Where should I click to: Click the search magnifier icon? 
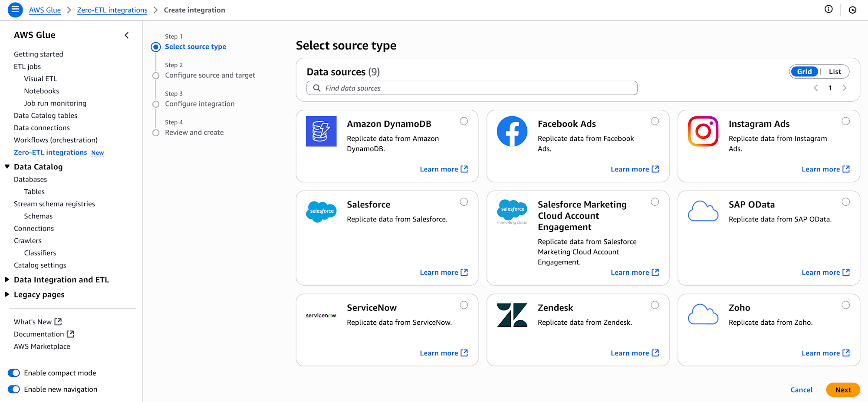click(x=317, y=88)
